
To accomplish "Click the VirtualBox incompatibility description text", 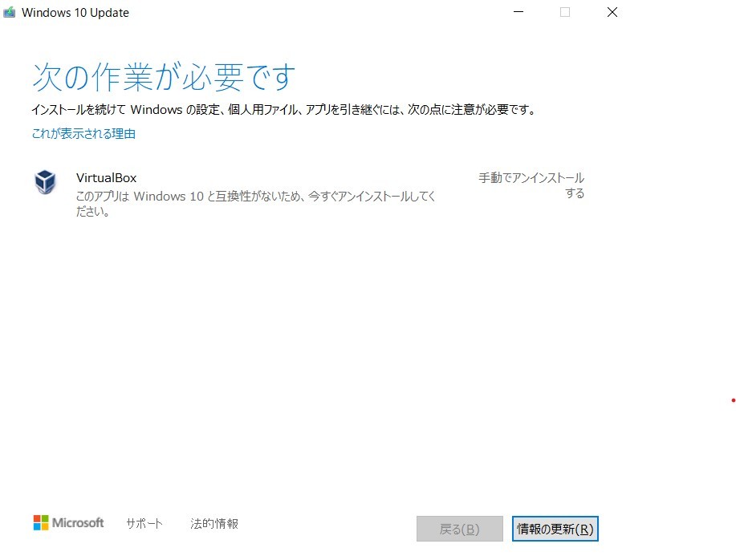I will [x=256, y=204].
